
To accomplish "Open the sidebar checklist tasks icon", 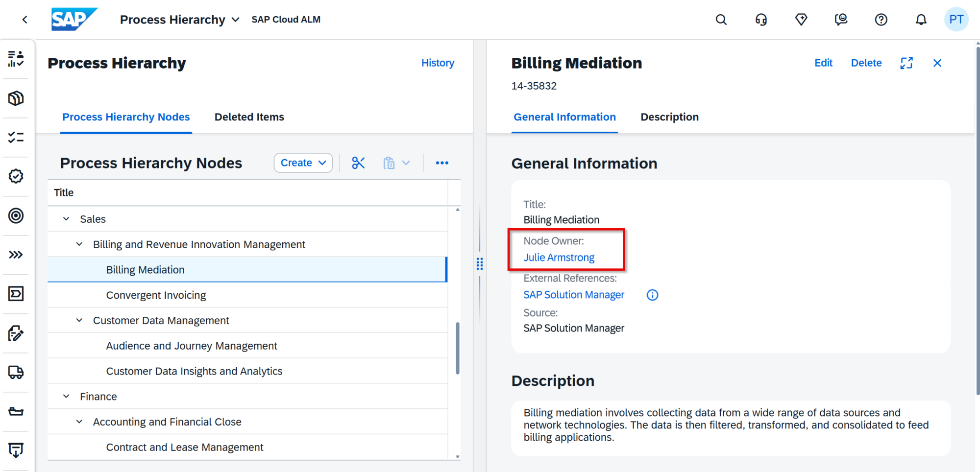I will point(16,137).
